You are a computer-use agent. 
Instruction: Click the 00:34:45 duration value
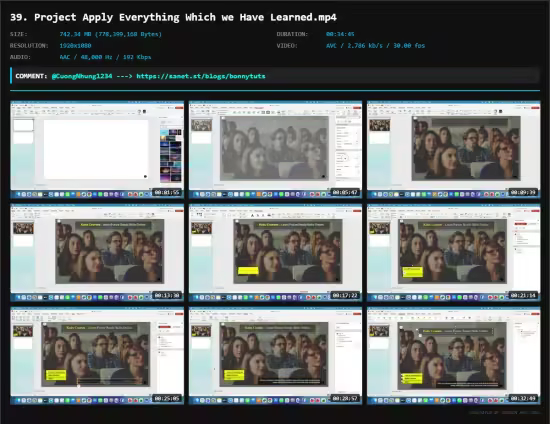coord(340,34)
